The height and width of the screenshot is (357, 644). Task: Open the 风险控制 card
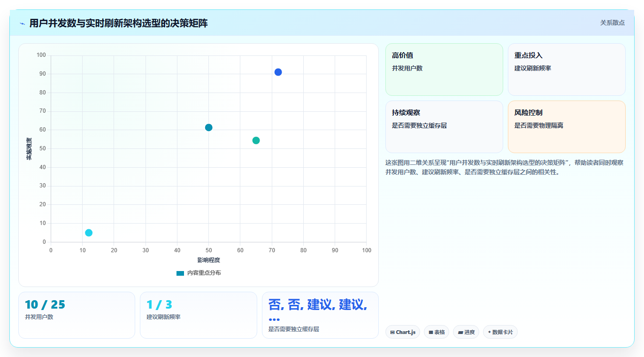pos(567,127)
